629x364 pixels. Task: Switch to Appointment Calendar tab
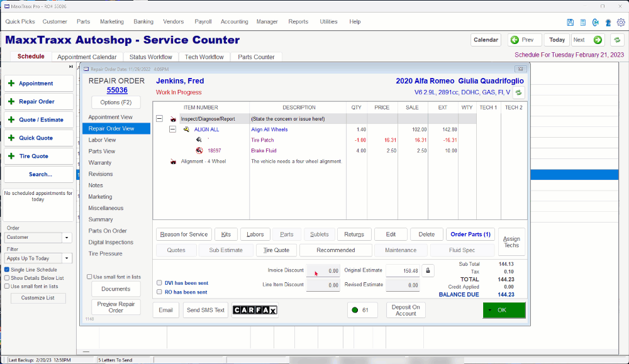coord(87,57)
